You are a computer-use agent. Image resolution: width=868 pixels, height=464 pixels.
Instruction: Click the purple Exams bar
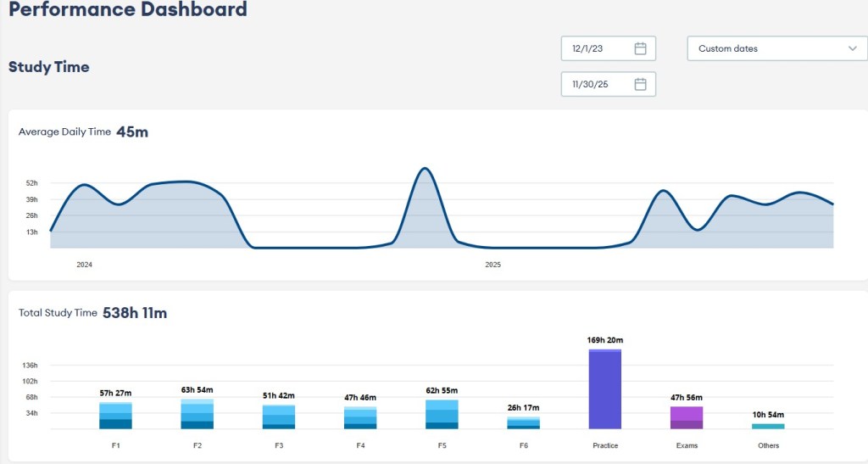687,418
